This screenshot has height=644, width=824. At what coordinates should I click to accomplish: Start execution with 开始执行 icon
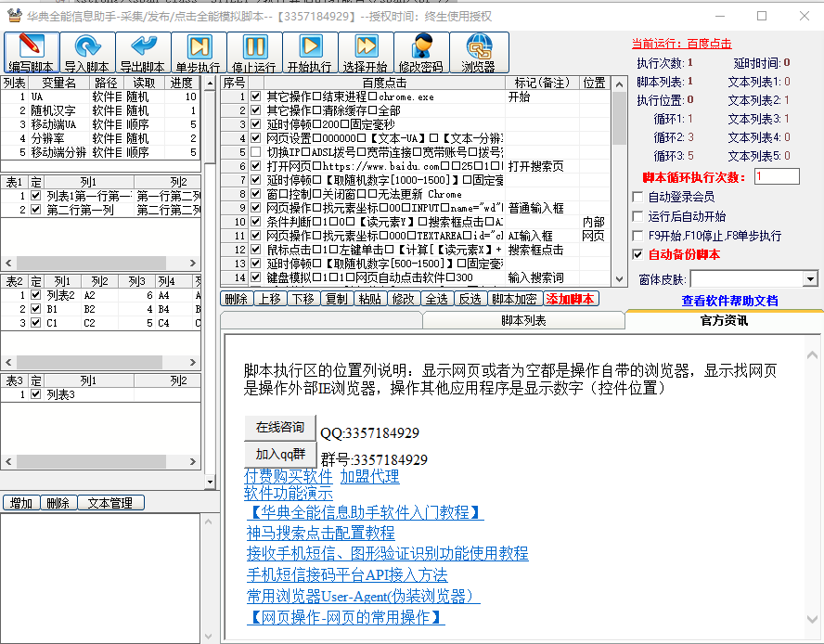point(310,53)
